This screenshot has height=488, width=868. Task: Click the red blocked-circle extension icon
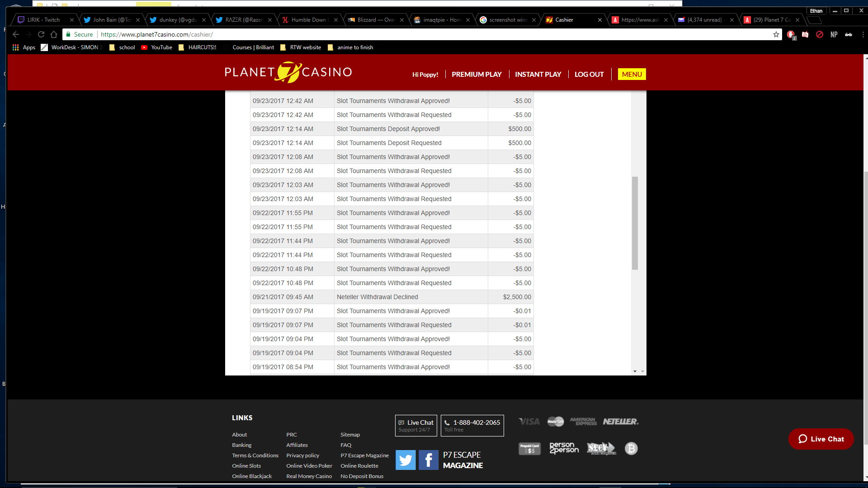coord(820,34)
